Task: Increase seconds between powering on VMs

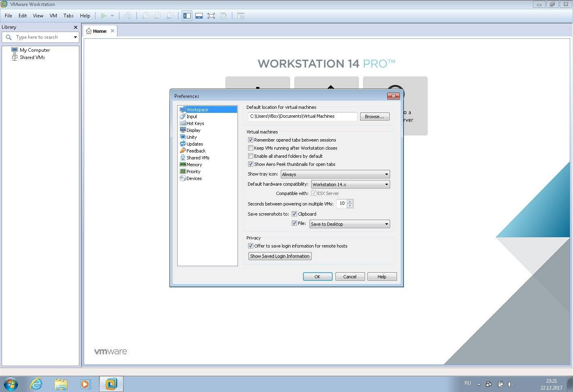Action: [x=350, y=201]
